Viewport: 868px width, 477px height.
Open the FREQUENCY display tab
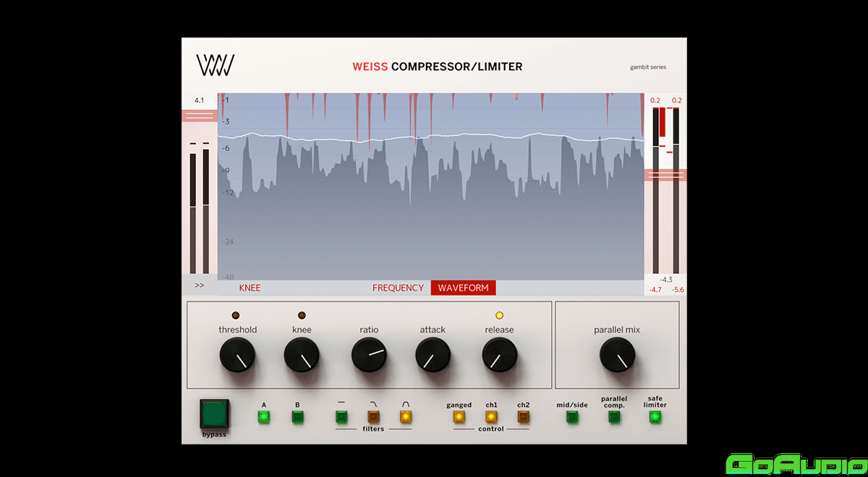(398, 287)
